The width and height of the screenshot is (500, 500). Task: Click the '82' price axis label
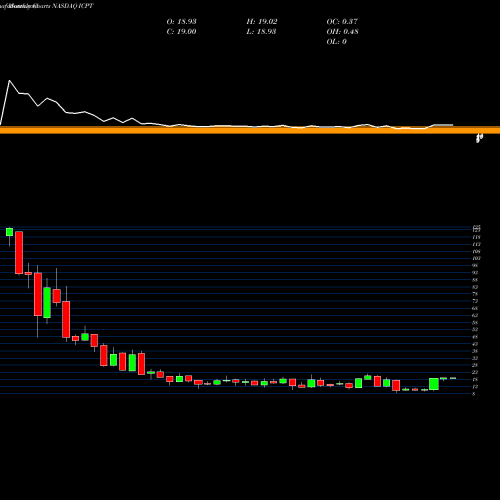[475, 287]
